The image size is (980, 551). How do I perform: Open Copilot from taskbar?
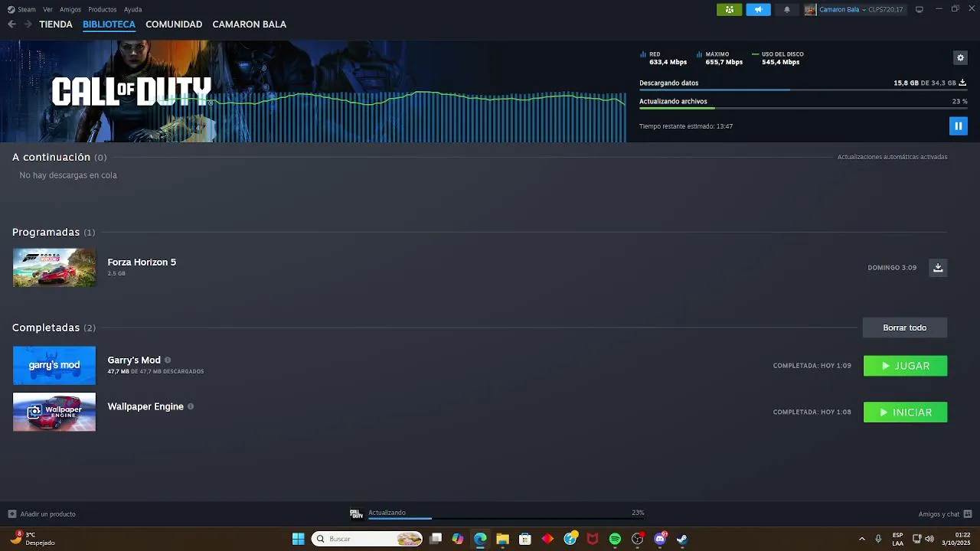(457, 539)
